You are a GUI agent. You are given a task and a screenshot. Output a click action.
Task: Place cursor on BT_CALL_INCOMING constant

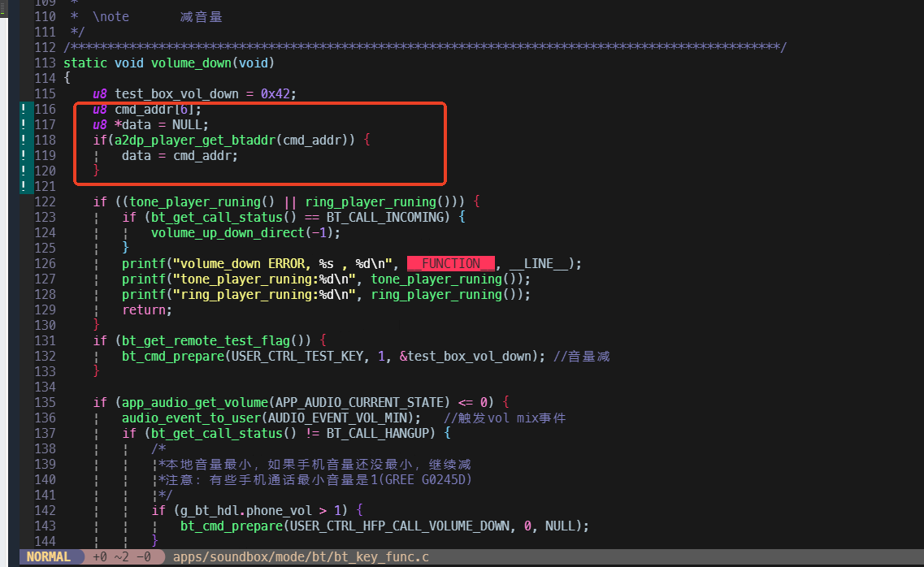[x=384, y=217]
